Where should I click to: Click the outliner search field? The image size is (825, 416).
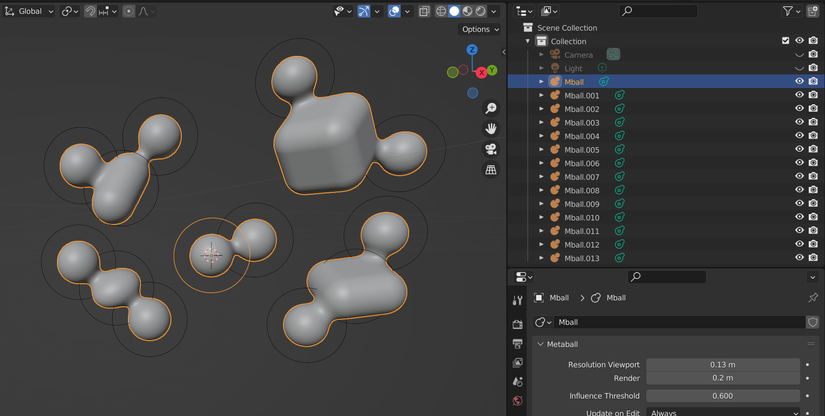658,11
